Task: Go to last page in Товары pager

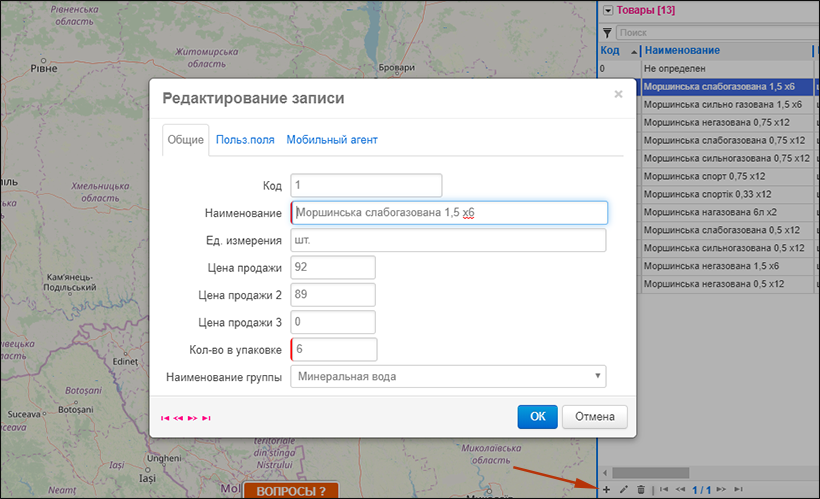Action: (x=738, y=490)
